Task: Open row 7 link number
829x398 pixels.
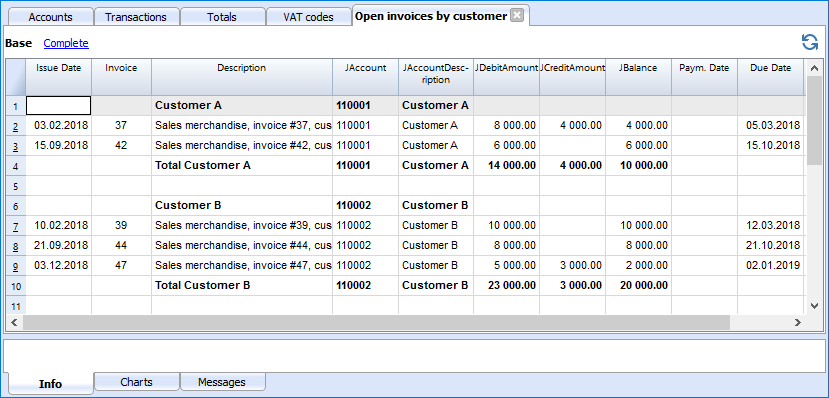Action: tap(15, 226)
